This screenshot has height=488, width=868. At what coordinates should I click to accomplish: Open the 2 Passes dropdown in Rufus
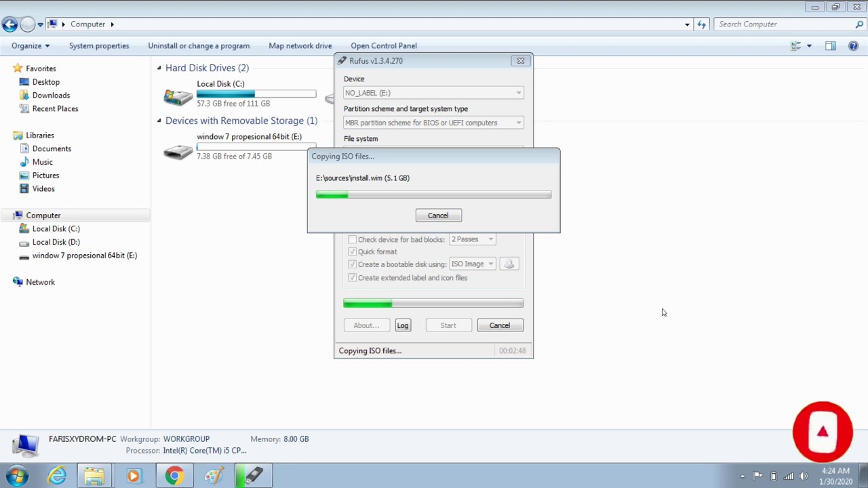pyautogui.click(x=472, y=239)
